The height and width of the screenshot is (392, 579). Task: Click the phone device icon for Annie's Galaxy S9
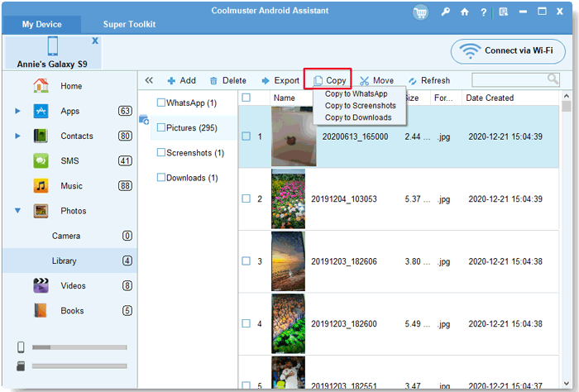(x=53, y=46)
